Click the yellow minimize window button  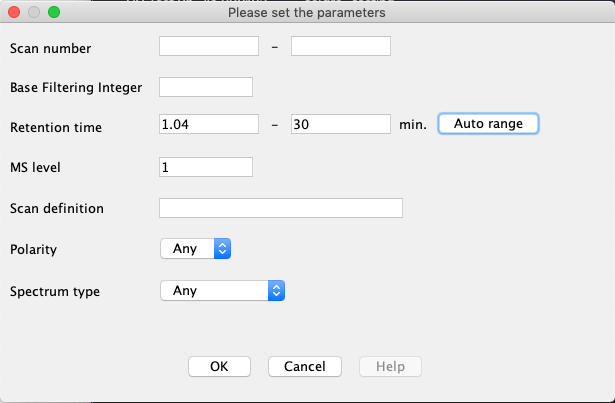(34, 13)
